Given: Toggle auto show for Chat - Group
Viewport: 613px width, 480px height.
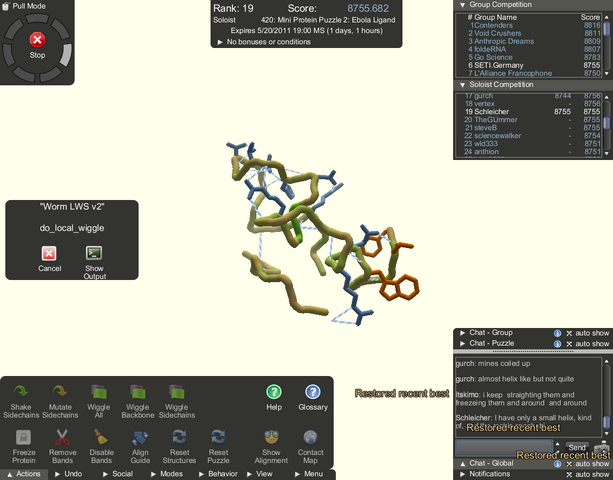Looking at the screenshot, I should [x=588, y=333].
